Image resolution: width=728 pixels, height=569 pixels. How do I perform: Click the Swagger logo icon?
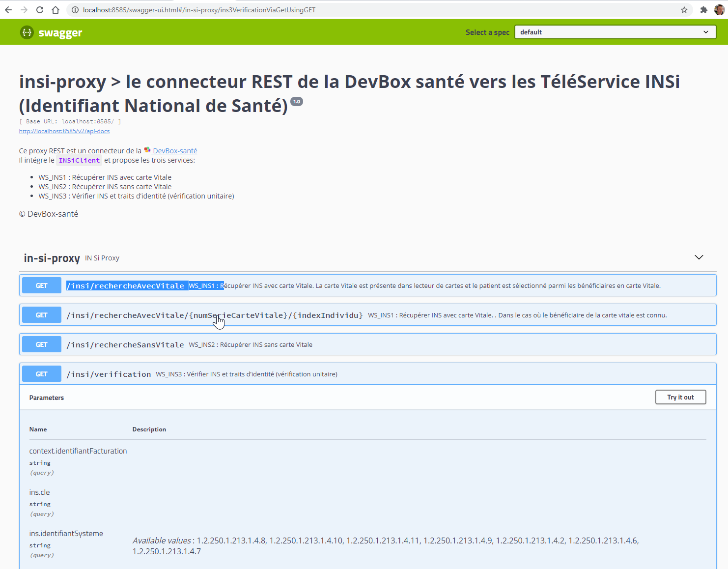point(27,32)
